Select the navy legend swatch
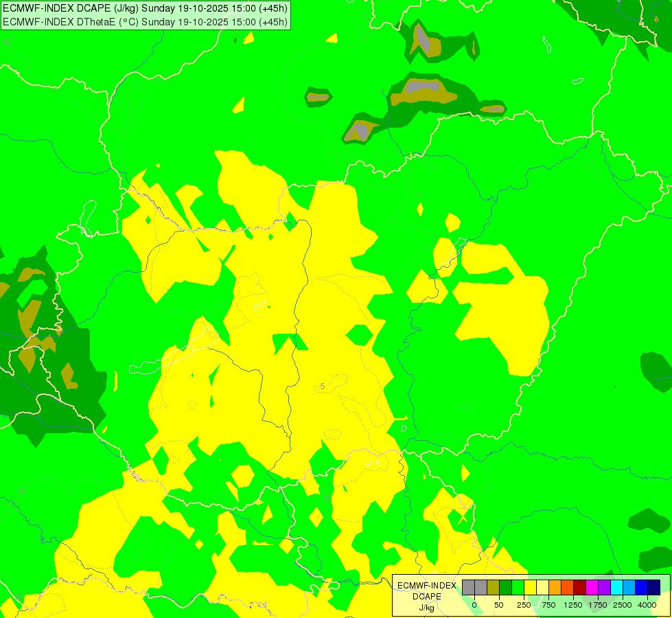The image size is (672, 618). (654, 588)
